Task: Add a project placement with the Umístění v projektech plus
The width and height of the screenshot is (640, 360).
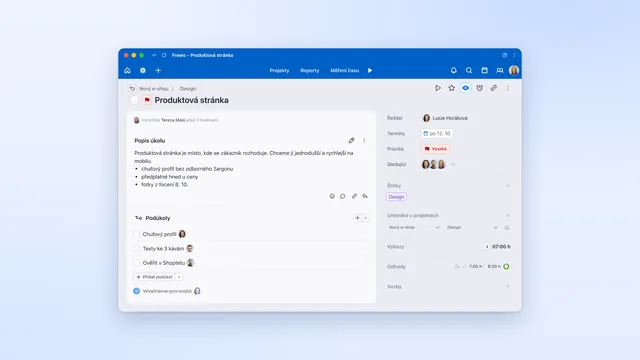Action: pos(507,216)
